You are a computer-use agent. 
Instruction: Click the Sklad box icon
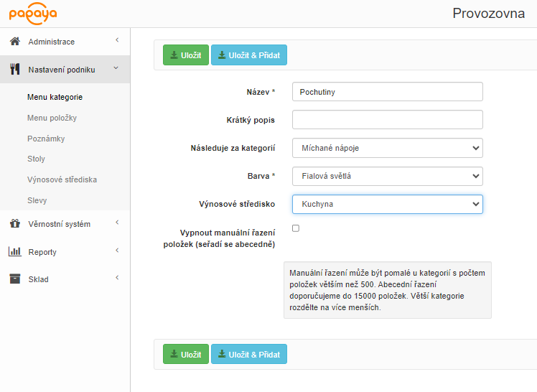pos(14,279)
